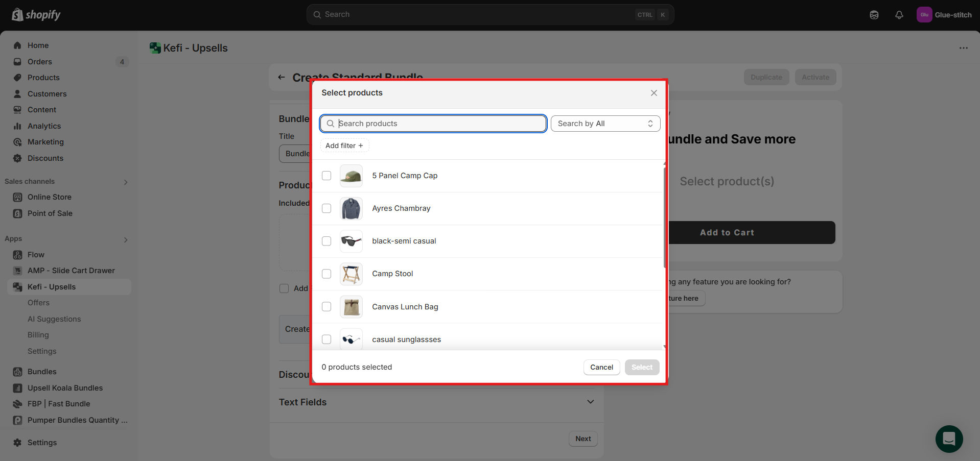The image size is (980, 461).
Task: Open the three-dots more options menu
Action: click(963, 48)
